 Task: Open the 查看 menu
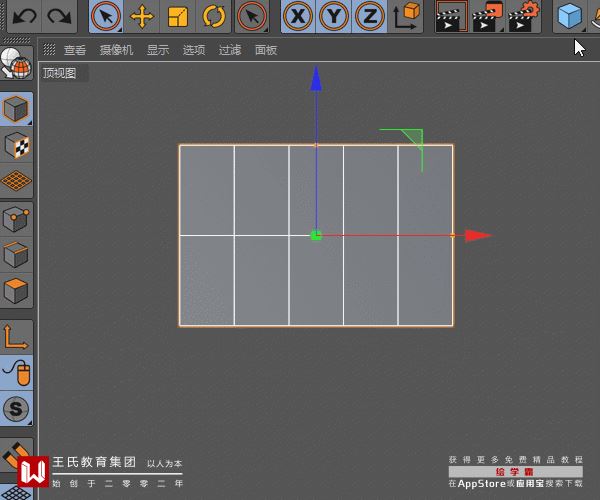(75, 50)
